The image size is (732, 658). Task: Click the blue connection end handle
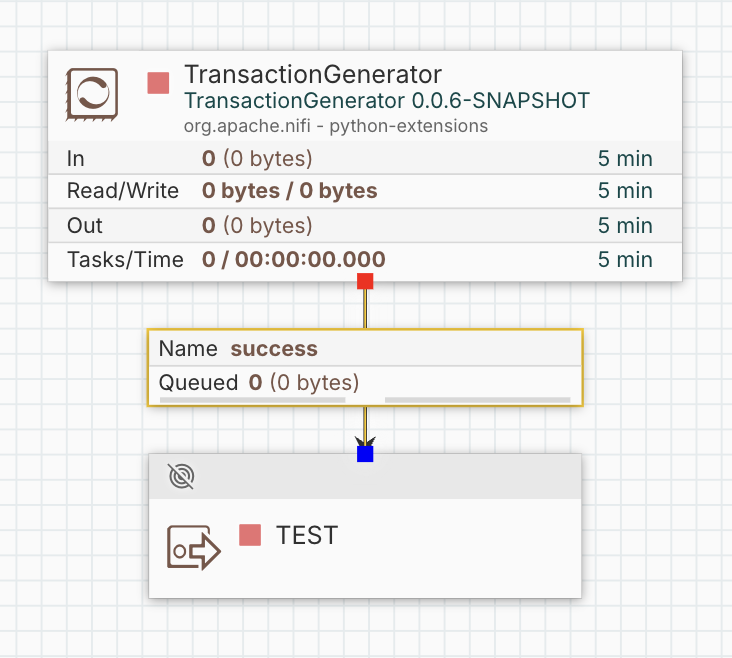tap(365, 454)
